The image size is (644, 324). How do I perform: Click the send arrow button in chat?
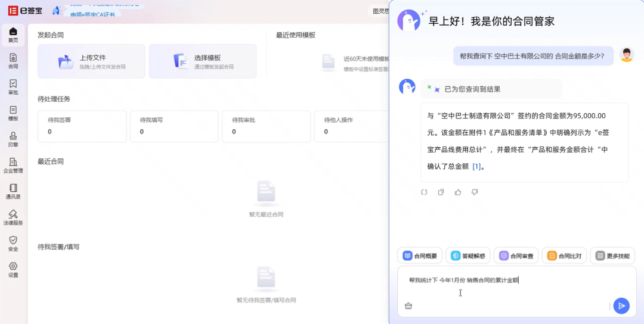(x=621, y=306)
